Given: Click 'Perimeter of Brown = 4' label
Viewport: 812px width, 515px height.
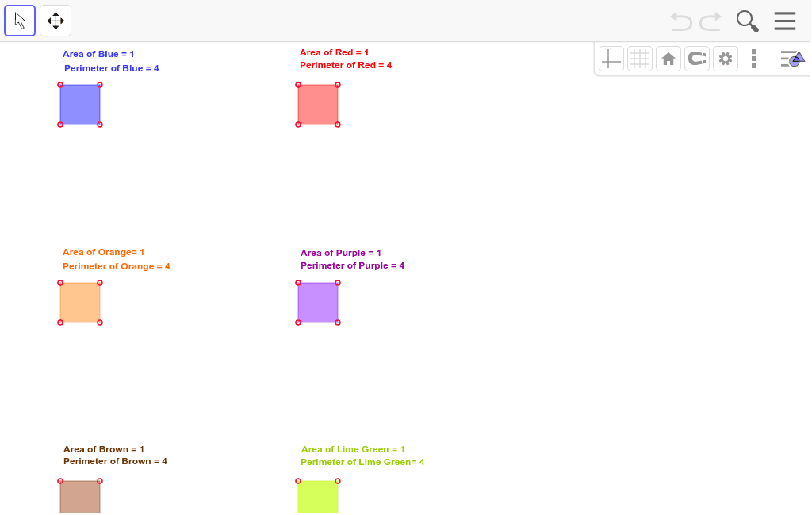Looking at the screenshot, I should pyautogui.click(x=116, y=461).
